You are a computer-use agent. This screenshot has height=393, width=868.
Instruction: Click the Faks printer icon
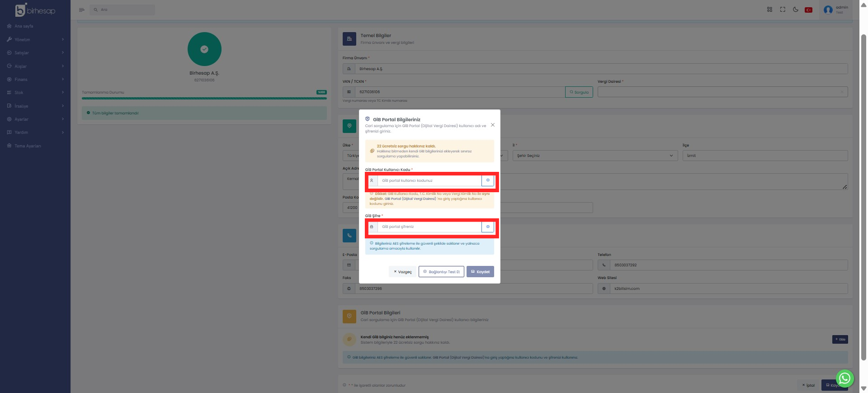coord(349,289)
